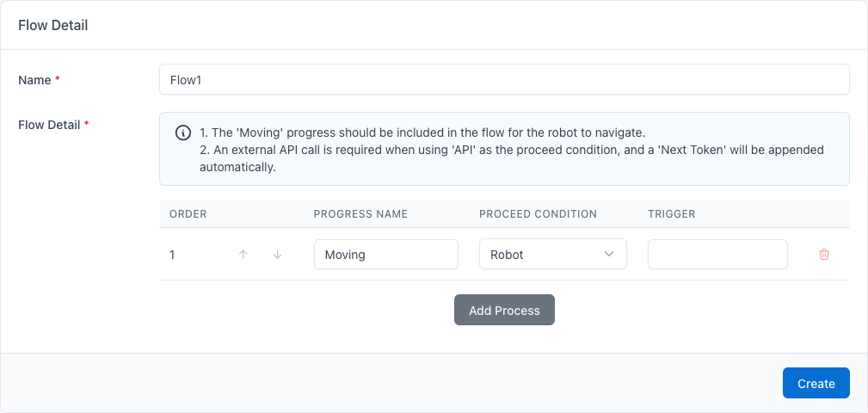Click the PROGRESS NAME column header
This screenshot has width=868, height=413.
click(360, 214)
